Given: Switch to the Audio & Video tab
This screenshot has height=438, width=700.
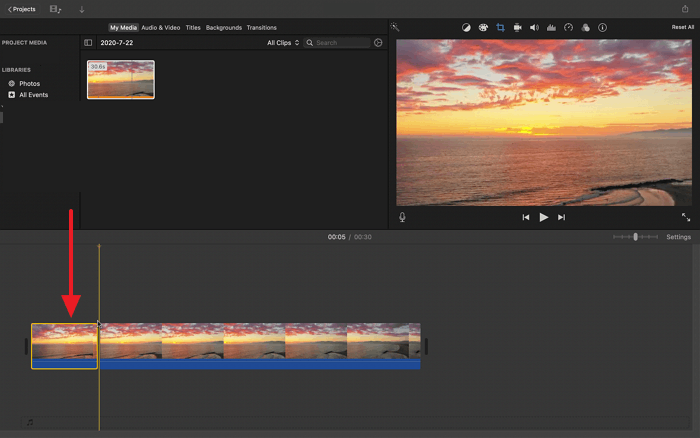Looking at the screenshot, I should click(161, 28).
